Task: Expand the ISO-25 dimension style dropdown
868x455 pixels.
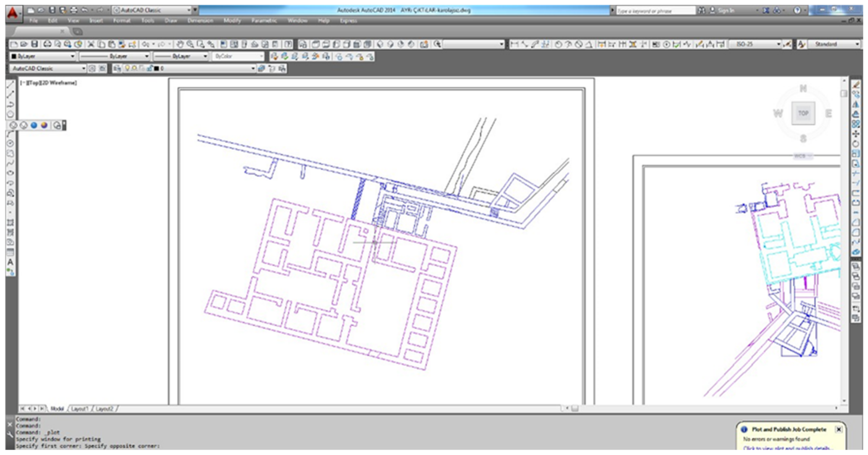Action: pyautogui.click(x=778, y=44)
